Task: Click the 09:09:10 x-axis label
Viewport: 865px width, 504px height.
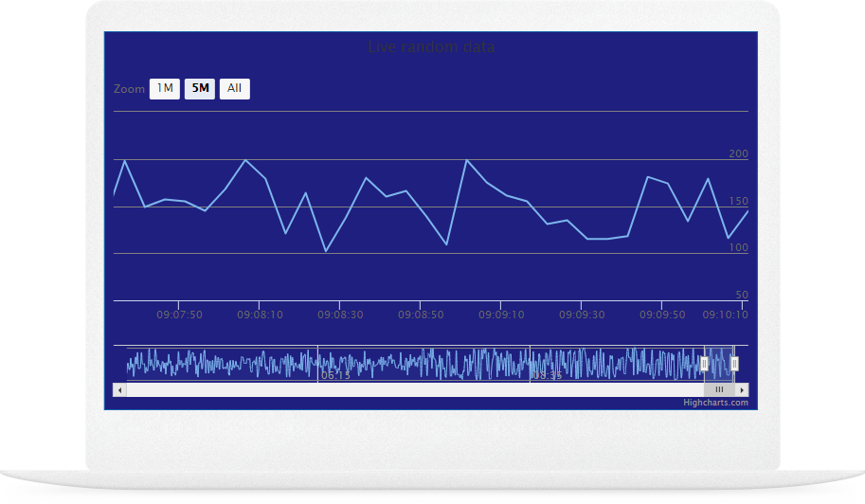Action: [x=501, y=315]
